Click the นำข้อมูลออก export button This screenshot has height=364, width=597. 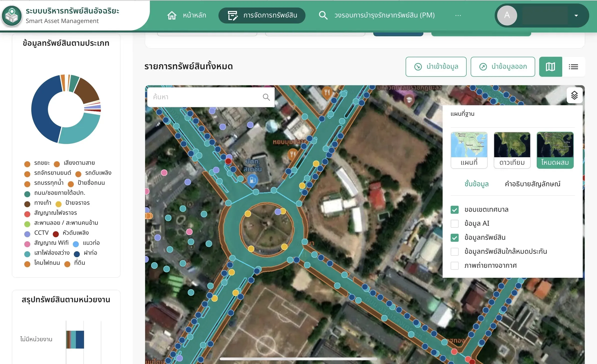click(503, 67)
